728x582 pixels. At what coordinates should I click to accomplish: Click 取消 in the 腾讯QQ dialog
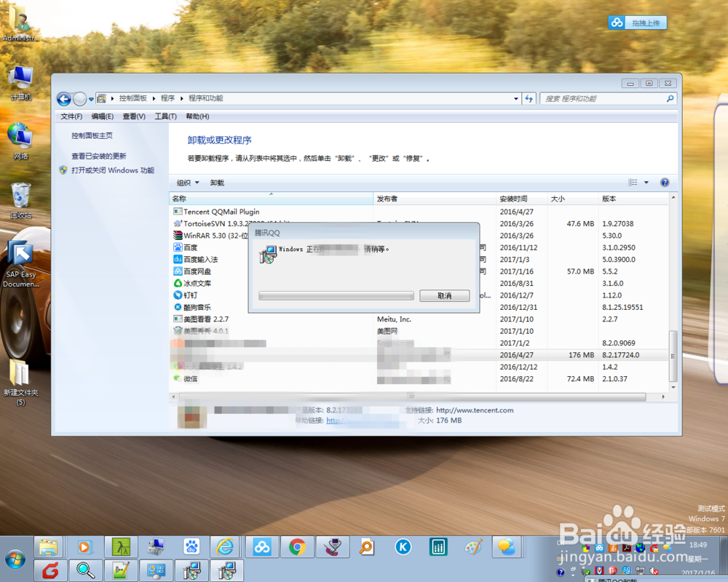point(444,295)
